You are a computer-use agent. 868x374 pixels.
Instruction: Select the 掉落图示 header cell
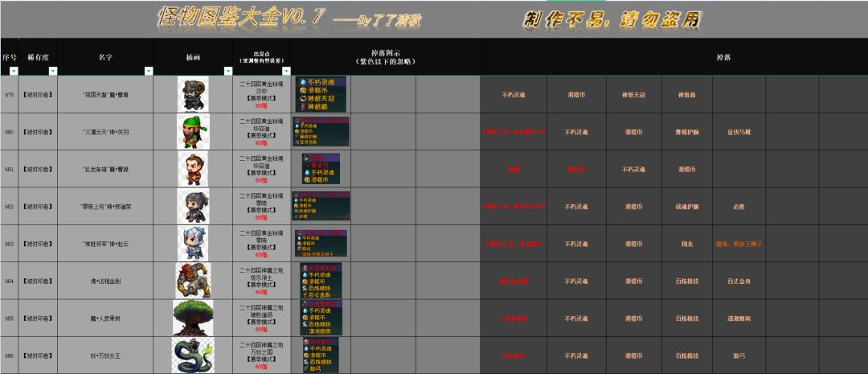[385, 56]
